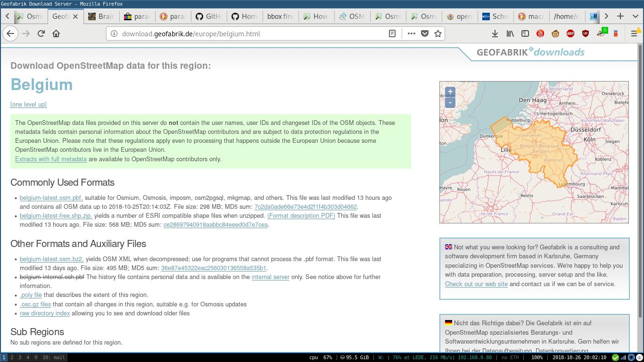Open the Greasemonkey monkey extension

555,33
